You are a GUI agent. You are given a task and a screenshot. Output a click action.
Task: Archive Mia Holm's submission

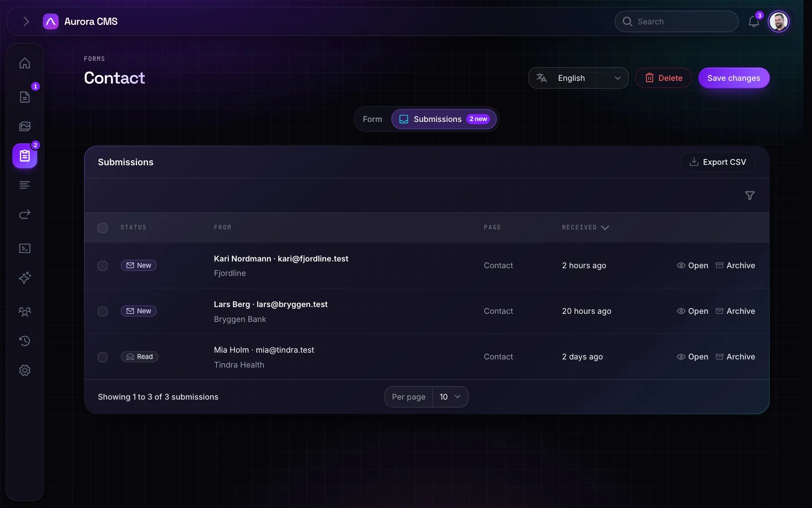tap(735, 357)
